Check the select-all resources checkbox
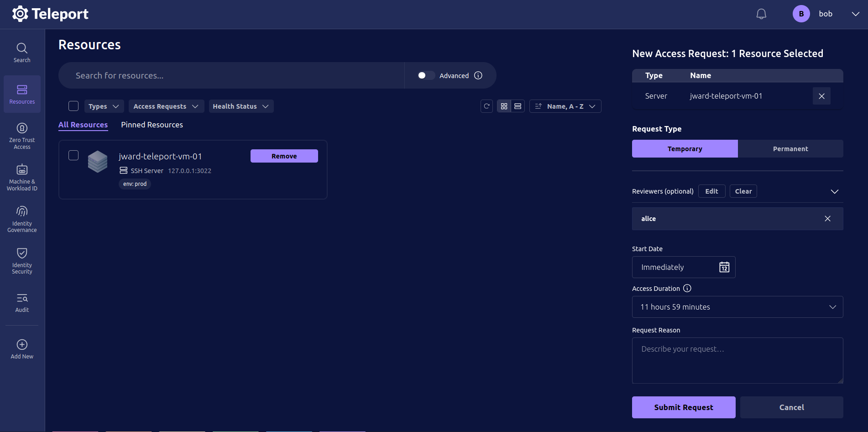 pyautogui.click(x=73, y=105)
